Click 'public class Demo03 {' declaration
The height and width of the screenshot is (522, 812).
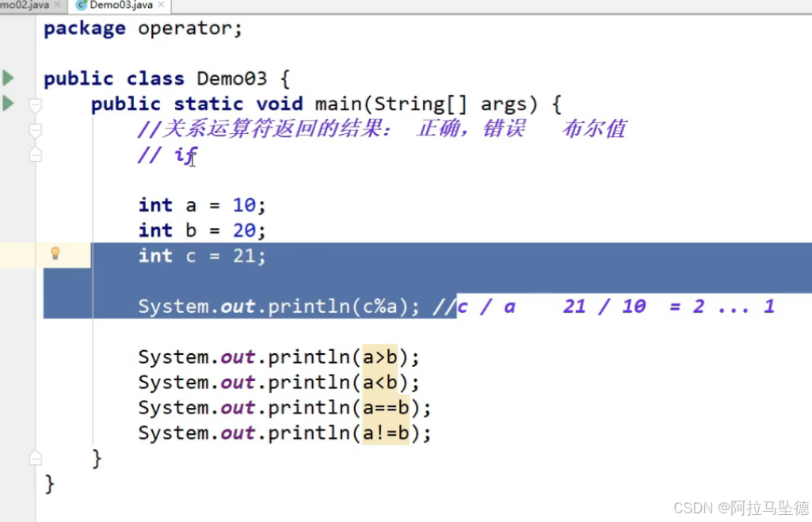pyautogui.click(x=166, y=78)
